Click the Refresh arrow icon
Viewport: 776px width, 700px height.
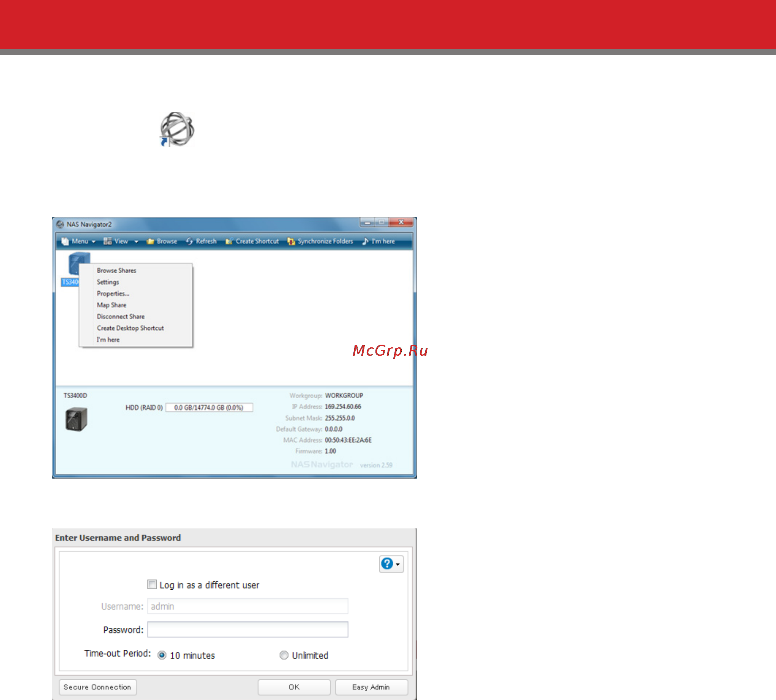tap(189, 241)
